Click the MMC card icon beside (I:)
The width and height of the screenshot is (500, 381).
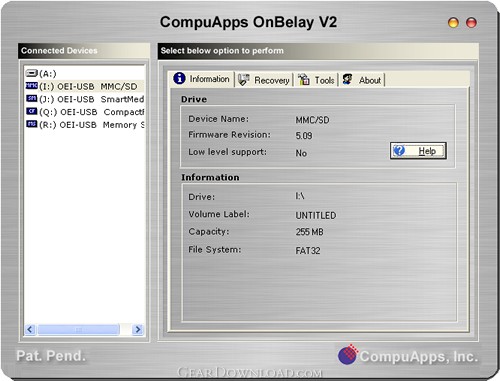[x=32, y=86]
